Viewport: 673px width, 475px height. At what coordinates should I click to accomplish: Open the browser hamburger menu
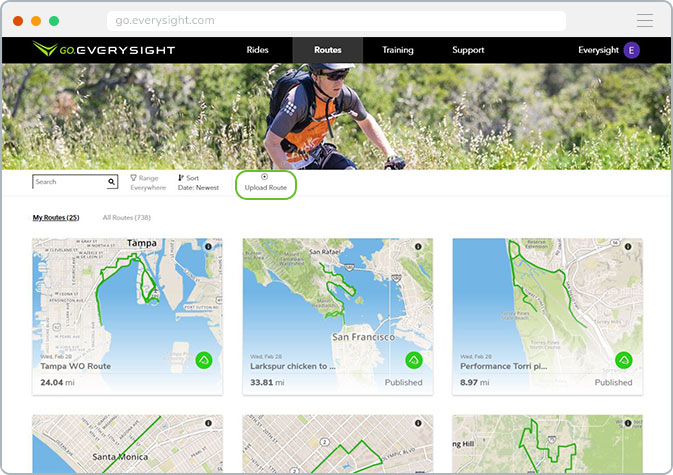click(645, 20)
